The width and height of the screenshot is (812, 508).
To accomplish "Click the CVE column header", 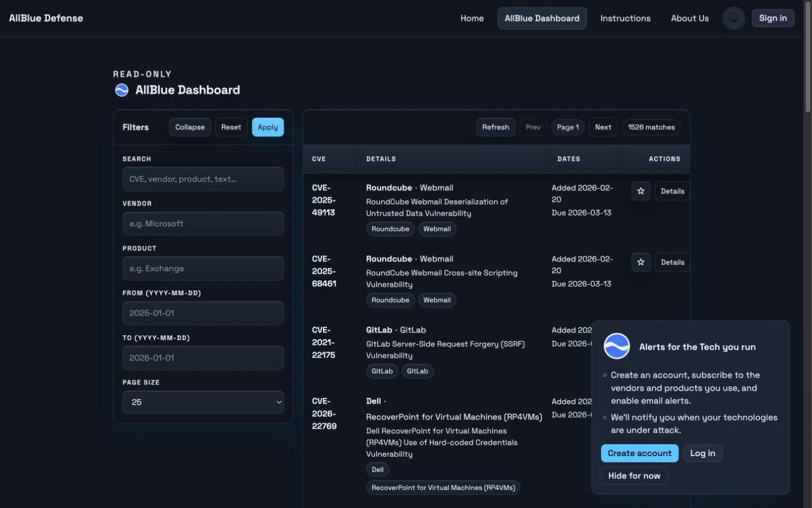I will coord(319,159).
